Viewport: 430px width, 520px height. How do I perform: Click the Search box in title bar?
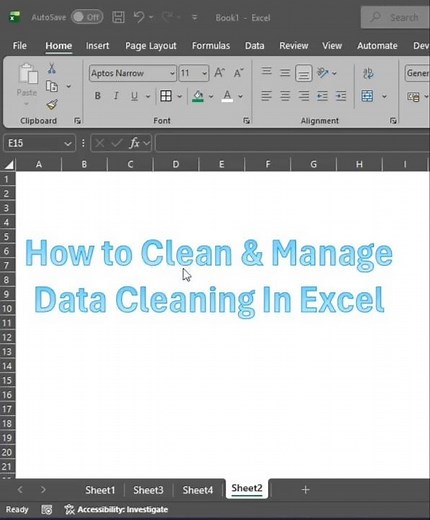pos(395,17)
